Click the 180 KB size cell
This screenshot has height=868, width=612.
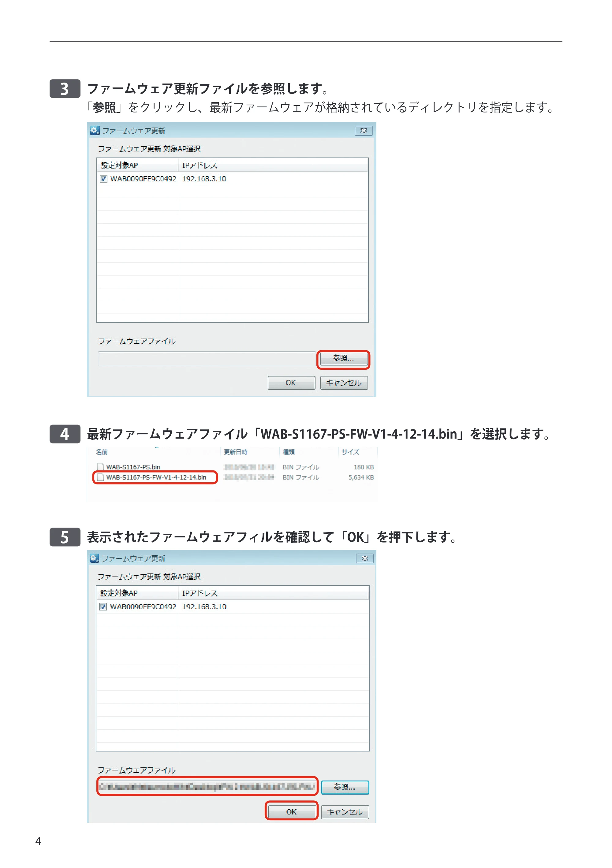click(364, 467)
